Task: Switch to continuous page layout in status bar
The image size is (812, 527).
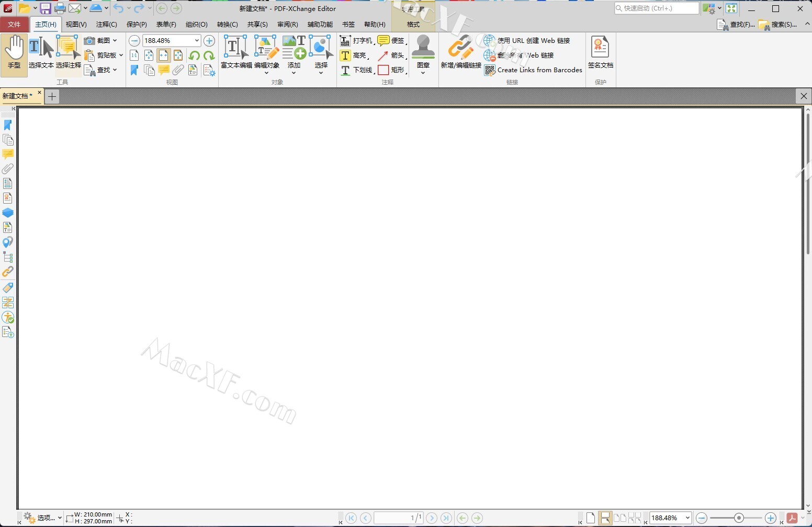Action: click(605, 518)
